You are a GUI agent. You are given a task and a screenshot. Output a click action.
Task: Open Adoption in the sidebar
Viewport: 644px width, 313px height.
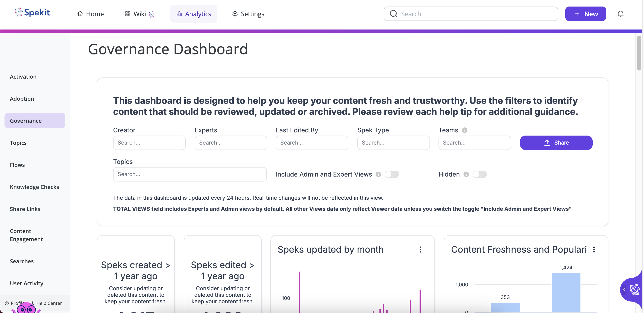pyautogui.click(x=22, y=99)
